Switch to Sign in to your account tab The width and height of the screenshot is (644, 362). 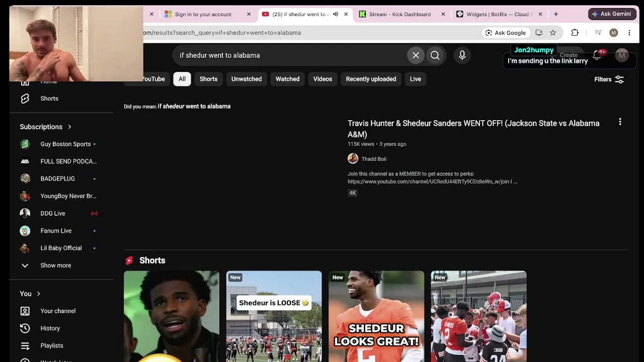coord(203,14)
